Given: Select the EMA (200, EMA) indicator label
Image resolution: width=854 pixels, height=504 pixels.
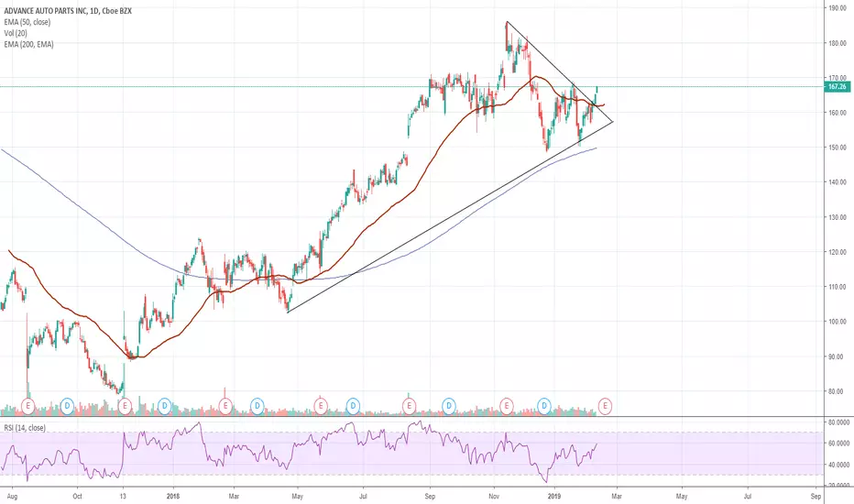Looking at the screenshot, I should tap(29, 44).
